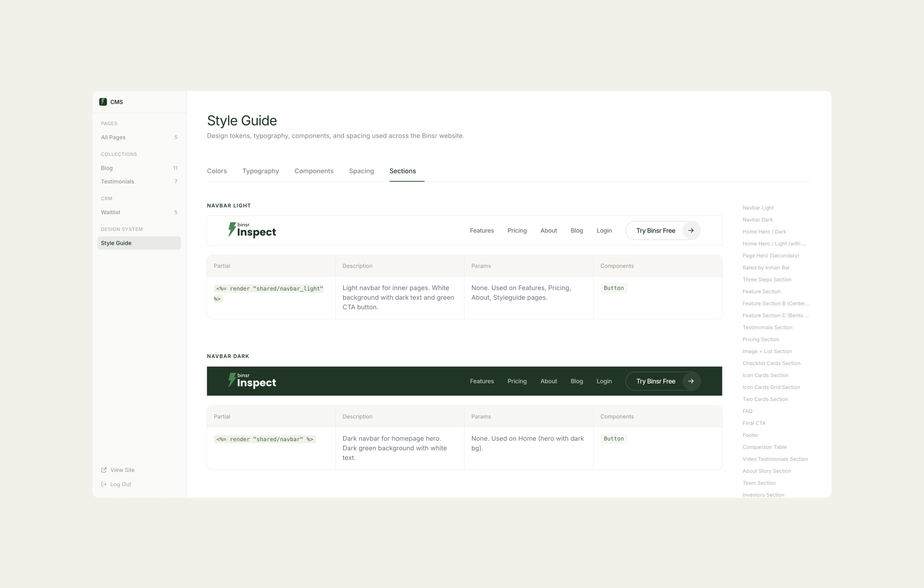This screenshot has width=924, height=588.
Task: Open All Pages from the sidebar
Action: [x=113, y=137]
